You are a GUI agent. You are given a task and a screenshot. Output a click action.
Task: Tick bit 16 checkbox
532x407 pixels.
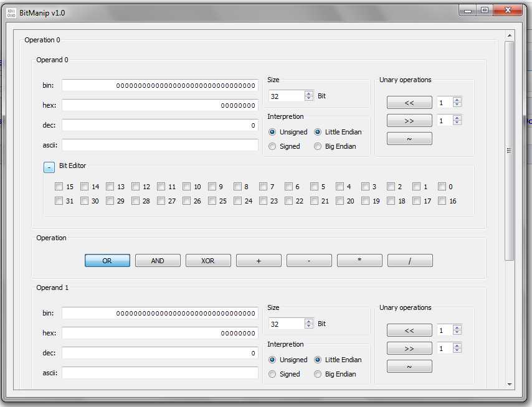[x=442, y=201]
